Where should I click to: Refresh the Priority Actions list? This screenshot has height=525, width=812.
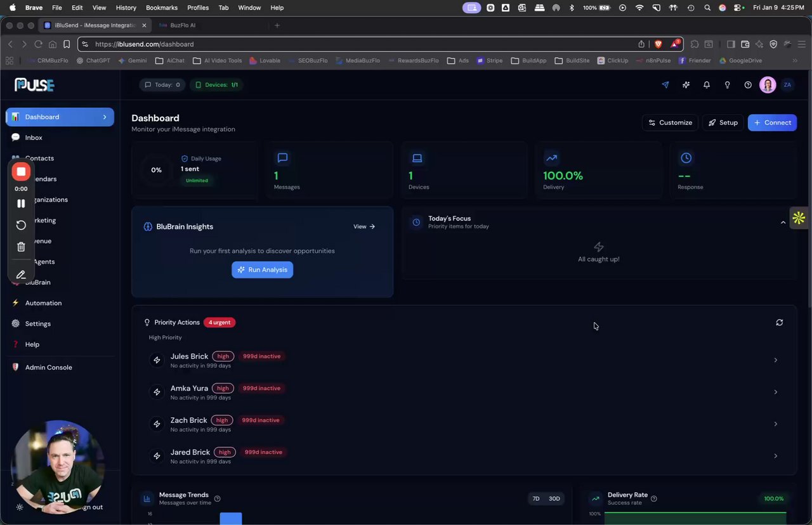click(x=779, y=323)
